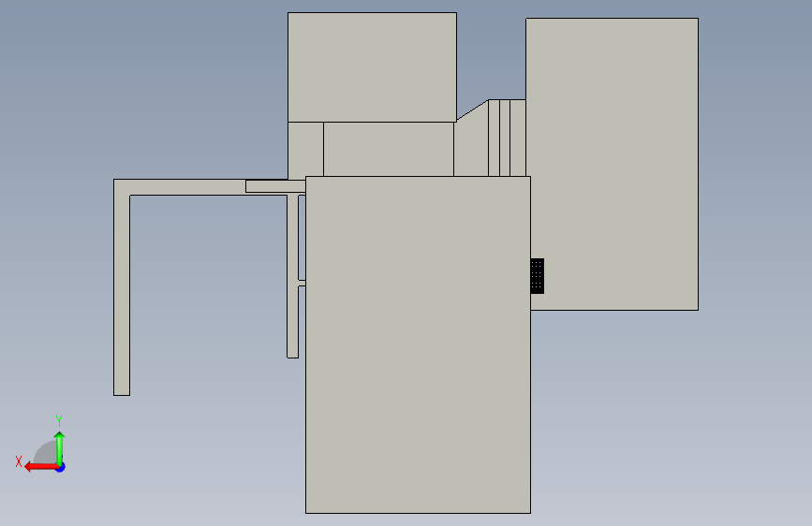The height and width of the screenshot is (526, 812).
Task: Select the L-shaped bracket's vertical leg at left
Action: coord(122,294)
